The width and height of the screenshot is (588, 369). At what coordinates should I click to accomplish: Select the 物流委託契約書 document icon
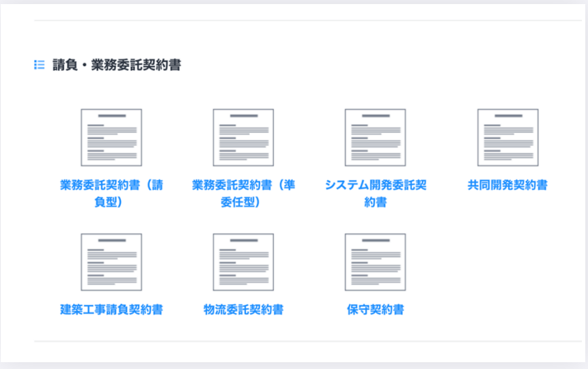pyautogui.click(x=243, y=262)
